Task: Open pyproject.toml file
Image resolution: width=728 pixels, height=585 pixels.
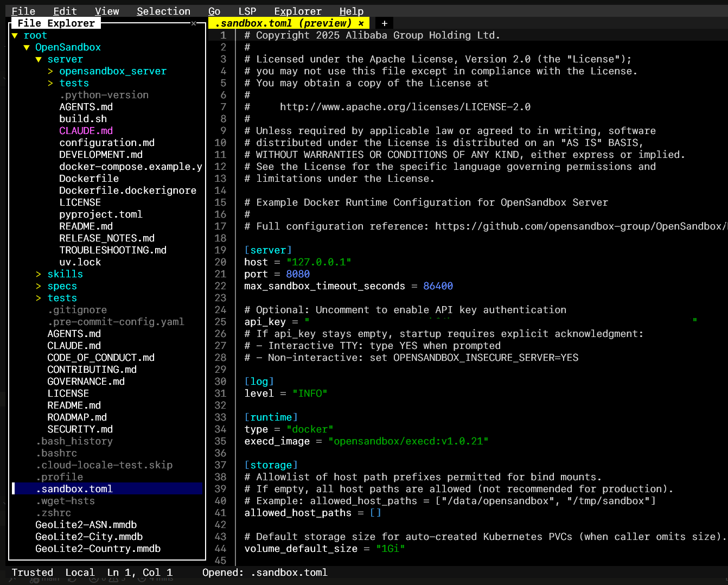Action: tap(101, 214)
